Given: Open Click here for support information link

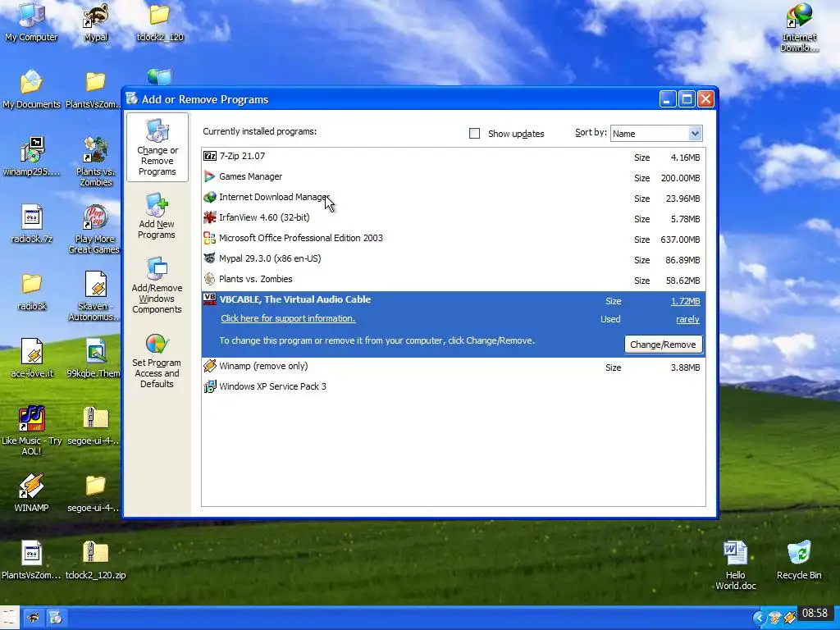Looking at the screenshot, I should pyautogui.click(x=288, y=318).
